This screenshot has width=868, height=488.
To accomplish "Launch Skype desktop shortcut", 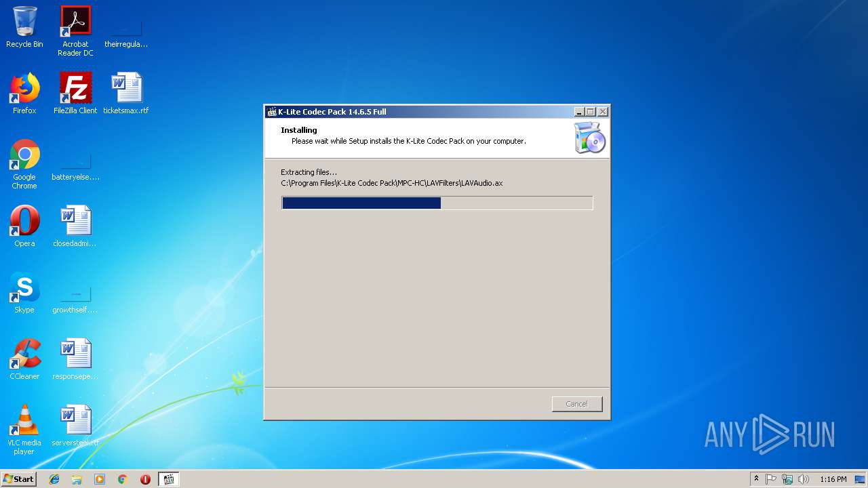I will tap(24, 293).
